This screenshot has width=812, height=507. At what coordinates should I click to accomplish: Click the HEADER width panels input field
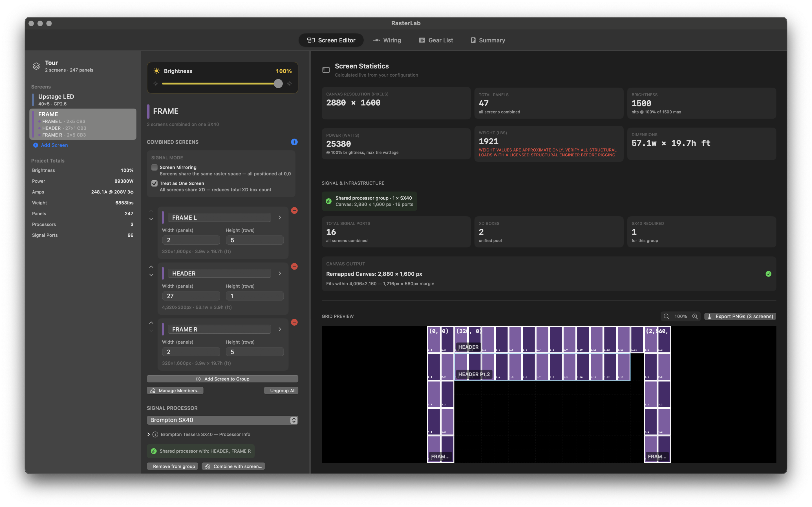point(191,295)
